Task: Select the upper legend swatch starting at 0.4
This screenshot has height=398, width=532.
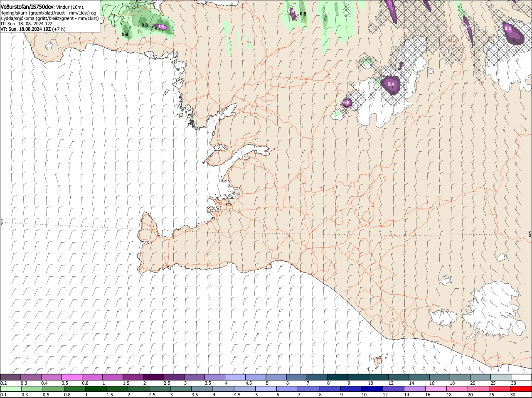Action: tap(51, 377)
